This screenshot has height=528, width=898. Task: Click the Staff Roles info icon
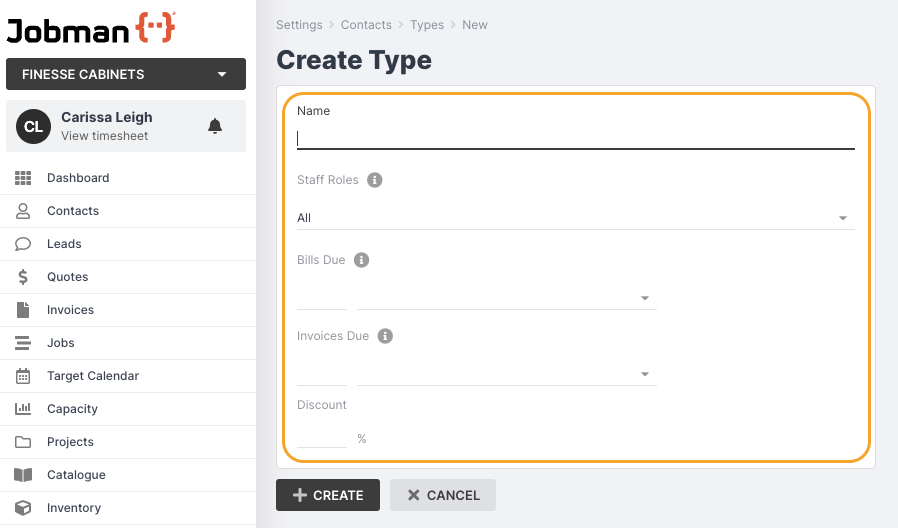(375, 180)
